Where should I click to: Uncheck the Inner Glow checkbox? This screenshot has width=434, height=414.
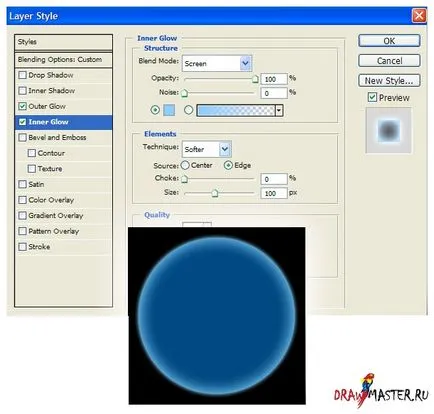point(22,122)
